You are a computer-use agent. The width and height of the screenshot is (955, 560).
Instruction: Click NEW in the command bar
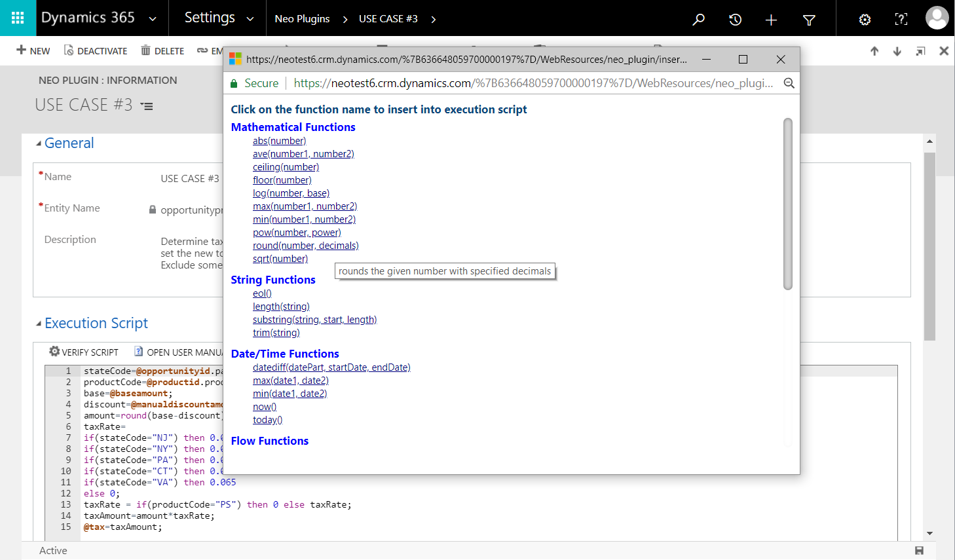[x=33, y=51]
